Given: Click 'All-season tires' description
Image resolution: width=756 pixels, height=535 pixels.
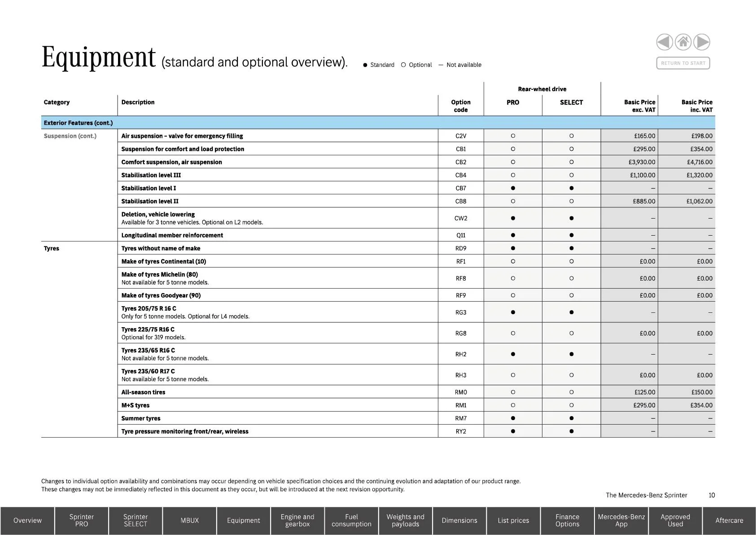Looking at the screenshot, I should pyautogui.click(x=143, y=392).
